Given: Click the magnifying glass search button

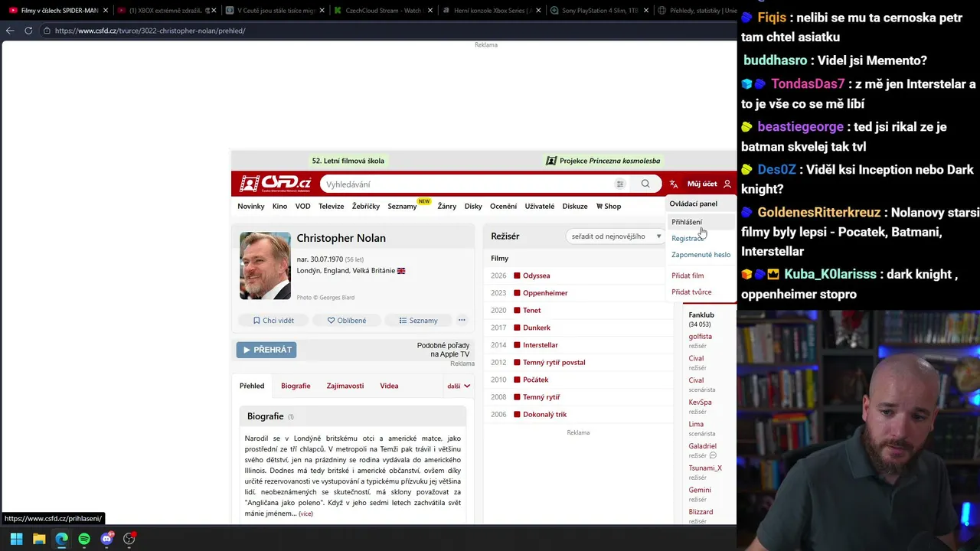Looking at the screenshot, I should tap(645, 184).
